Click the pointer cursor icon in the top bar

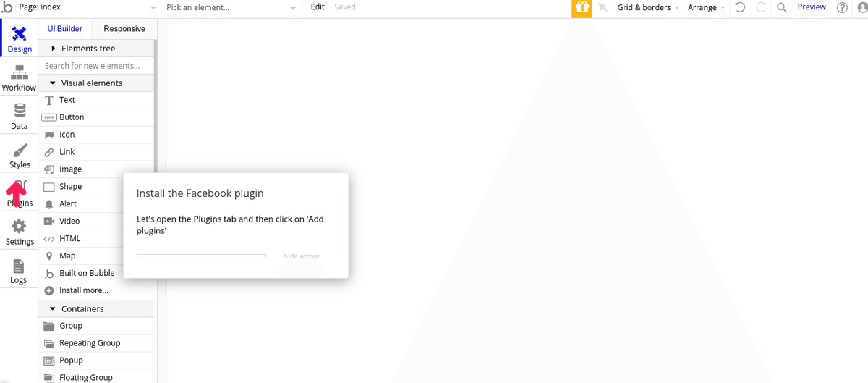[x=603, y=7]
